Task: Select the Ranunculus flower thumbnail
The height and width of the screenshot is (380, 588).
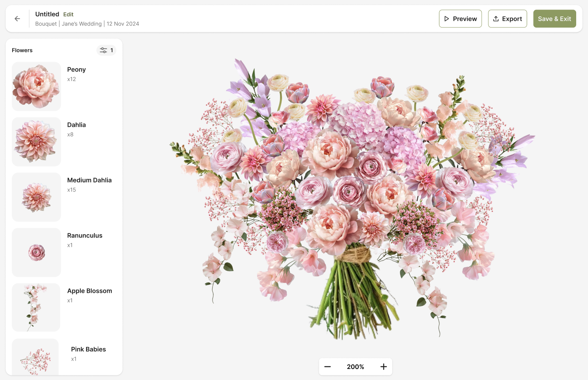Action: coord(37,252)
